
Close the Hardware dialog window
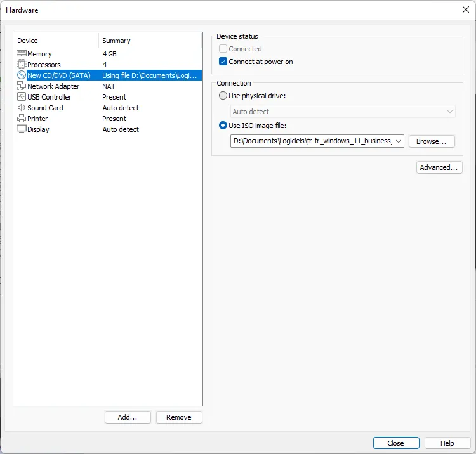pos(396,443)
